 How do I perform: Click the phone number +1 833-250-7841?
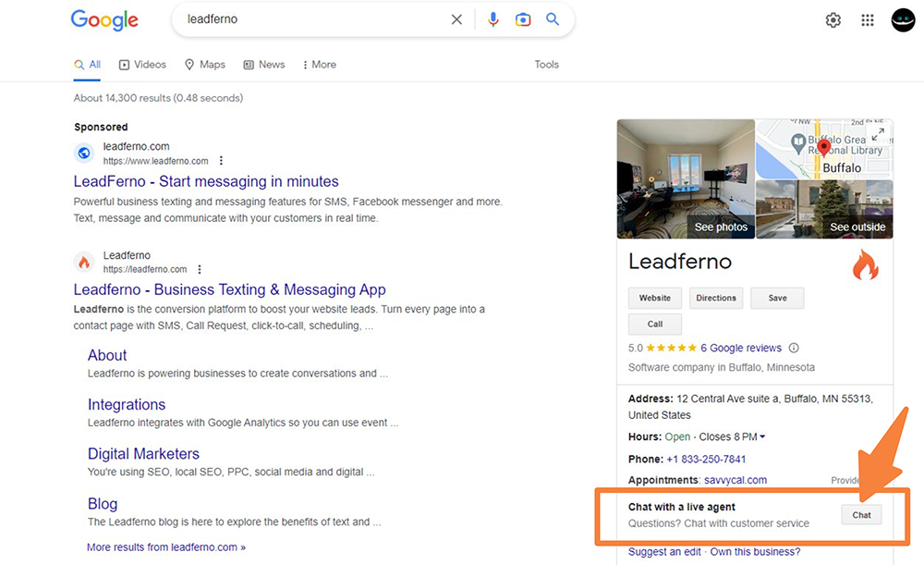pyautogui.click(x=706, y=459)
